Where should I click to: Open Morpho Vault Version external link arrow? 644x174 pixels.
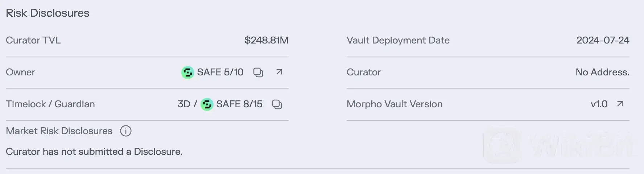[620, 104]
